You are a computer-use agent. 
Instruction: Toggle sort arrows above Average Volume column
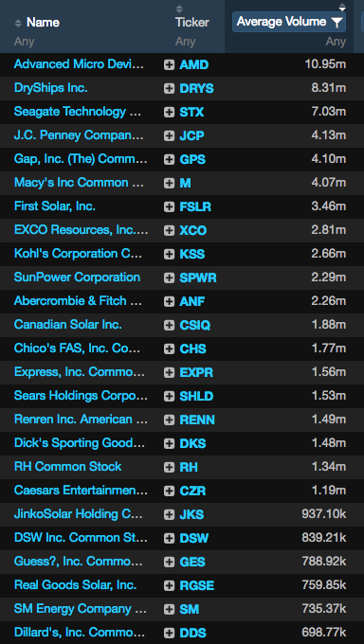pyautogui.click(x=342, y=7)
